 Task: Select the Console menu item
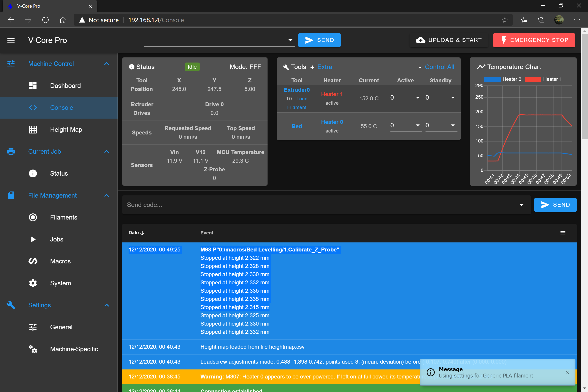[x=61, y=108]
